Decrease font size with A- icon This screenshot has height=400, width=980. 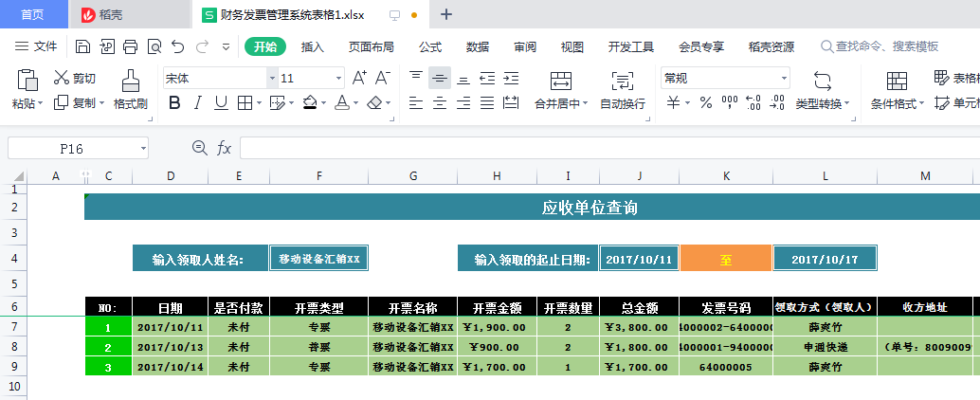pyautogui.click(x=383, y=78)
